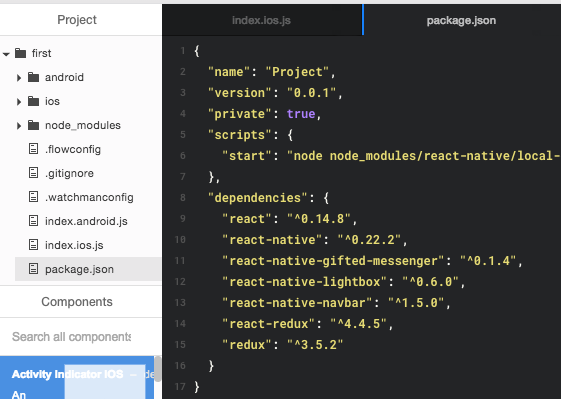Screen dimensions: 561x399
Task: Click the "0.0.1" version value
Action: tap(311, 93)
